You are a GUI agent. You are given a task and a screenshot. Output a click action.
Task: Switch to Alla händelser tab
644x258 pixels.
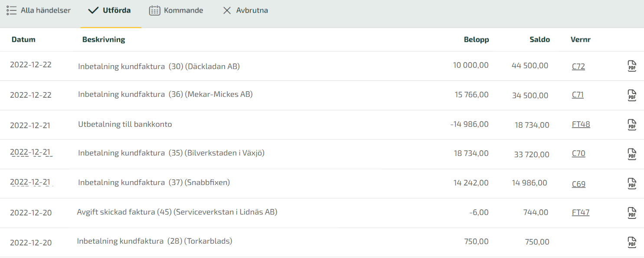(x=39, y=10)
